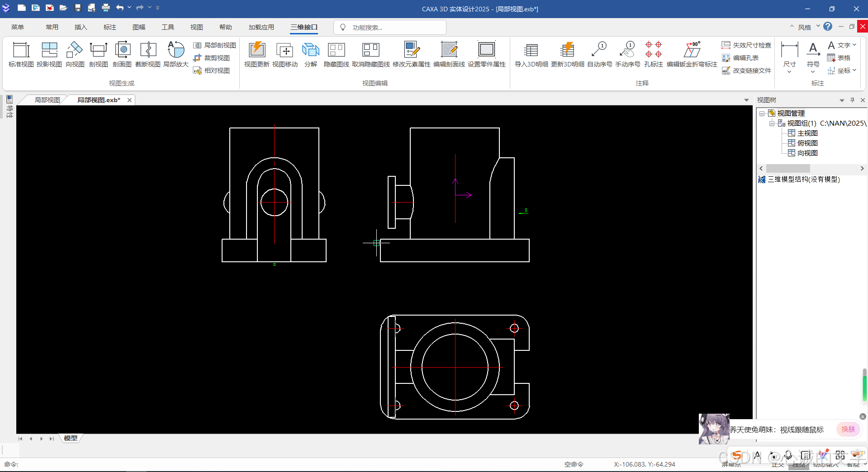Open the Undo history dropdown arrow
The height and width of the screenshot is (472, 868).
129,8
